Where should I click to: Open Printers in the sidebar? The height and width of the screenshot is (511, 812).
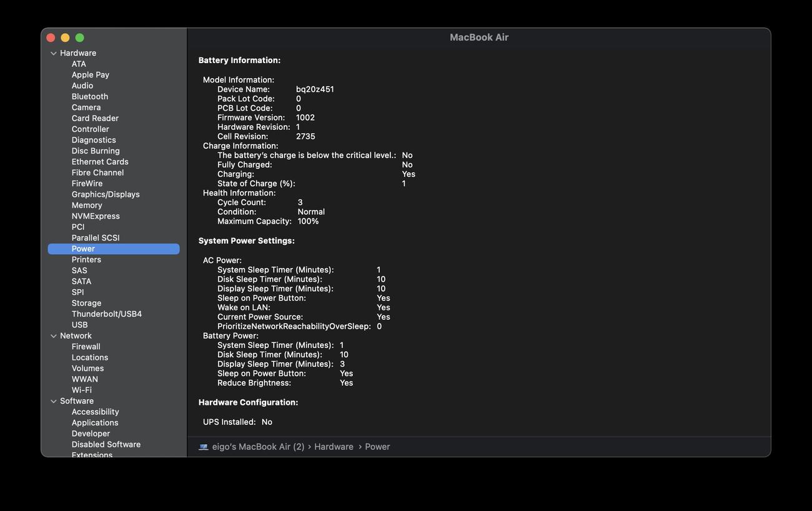click(86, 260)
